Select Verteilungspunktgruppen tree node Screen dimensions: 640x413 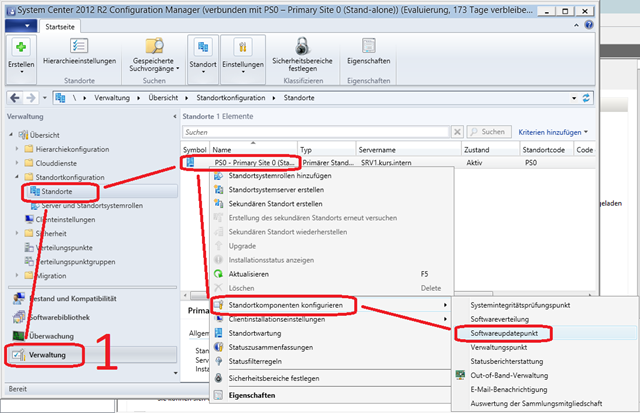(x=70, y=262)
